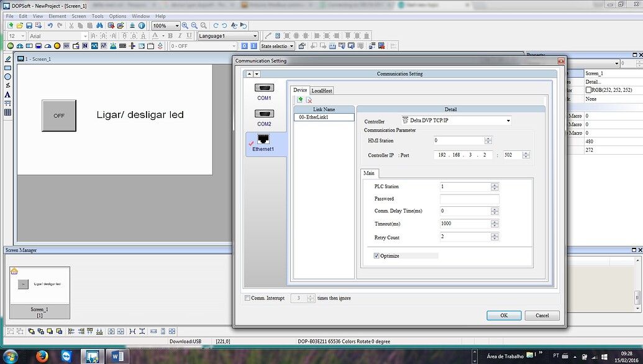Enable the Comm. Interrupt checkbox
This screenshot has height=364, width=643.
pyautogui.click(x=248, y=298)
